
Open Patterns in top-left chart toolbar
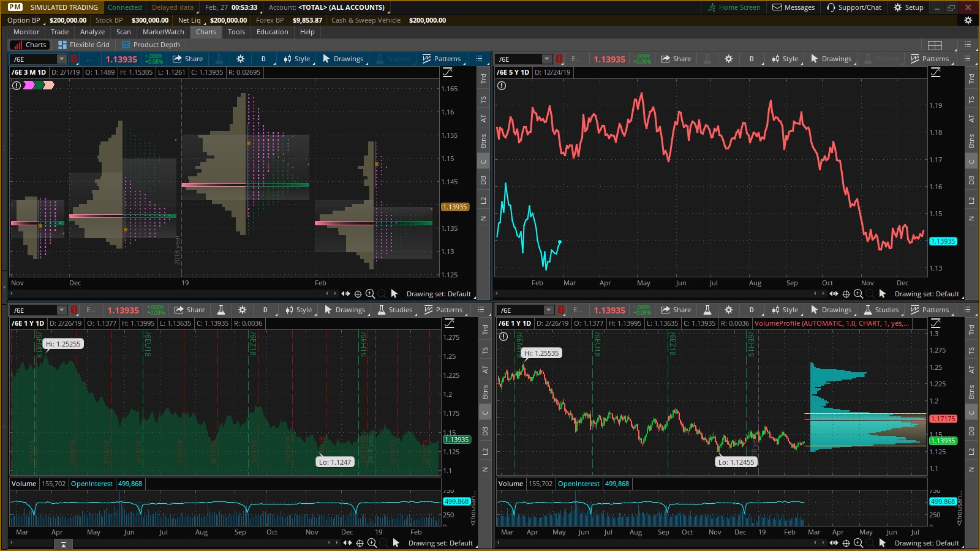441,59
